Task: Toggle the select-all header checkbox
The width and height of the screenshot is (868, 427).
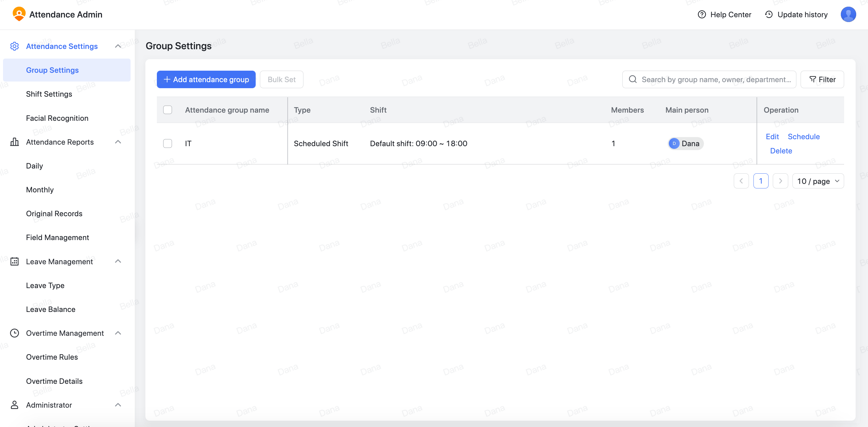Action: click(x=167, y=110)
